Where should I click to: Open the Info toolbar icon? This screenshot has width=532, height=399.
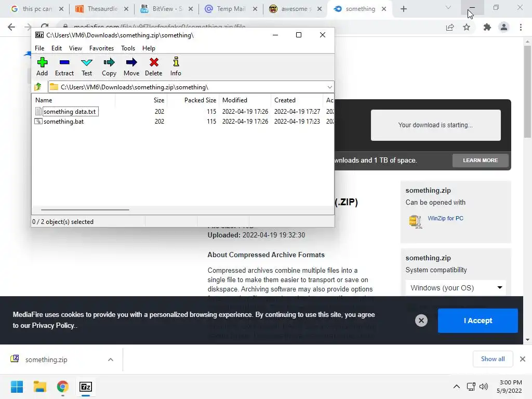(176, 66)
